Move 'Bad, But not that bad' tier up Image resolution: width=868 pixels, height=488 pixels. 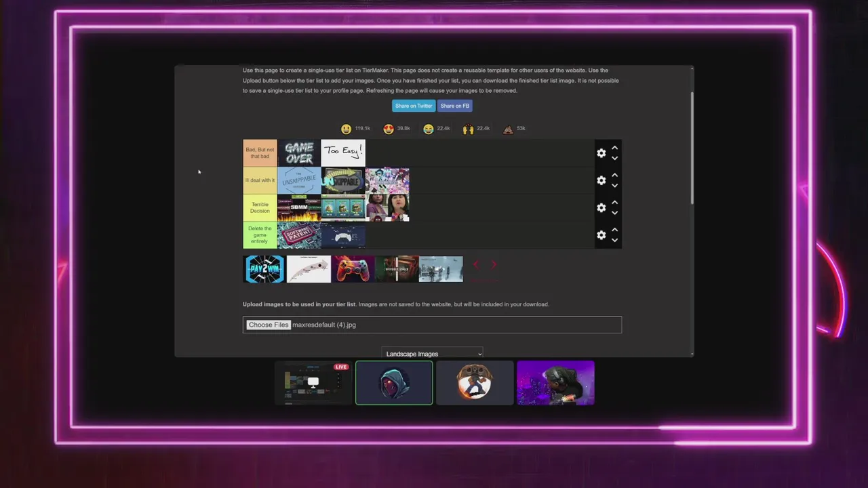coord(614,148)
